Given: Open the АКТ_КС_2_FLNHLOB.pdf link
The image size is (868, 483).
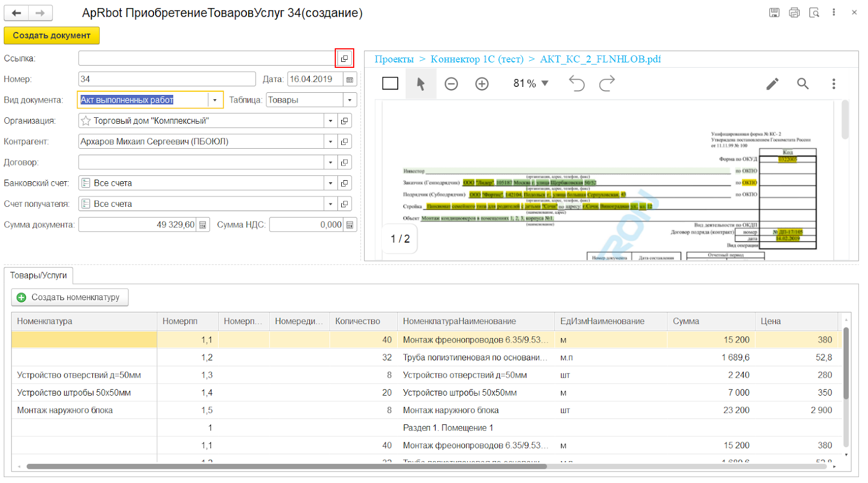Looking at the screenshot, I should coord(600,59).
